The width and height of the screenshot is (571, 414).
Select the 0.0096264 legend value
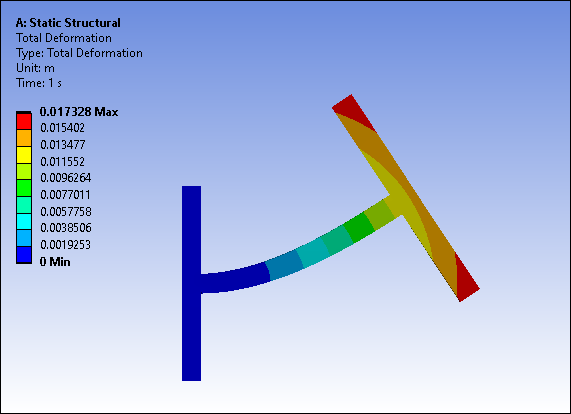pos(66,178)
